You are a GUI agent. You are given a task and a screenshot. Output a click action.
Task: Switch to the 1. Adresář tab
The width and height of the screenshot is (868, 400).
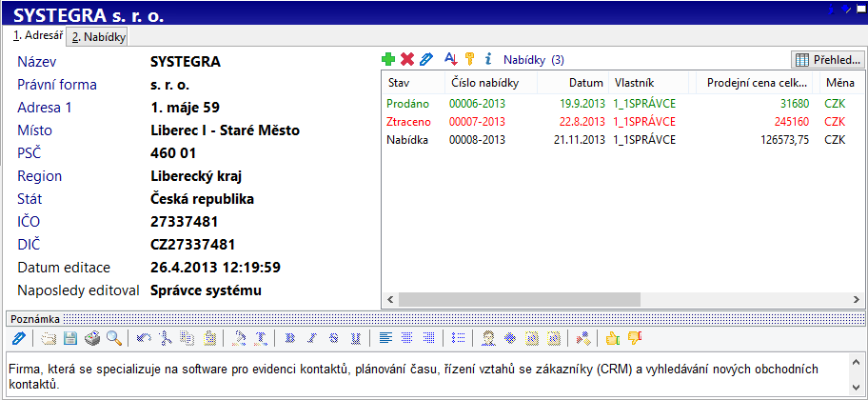38,36
